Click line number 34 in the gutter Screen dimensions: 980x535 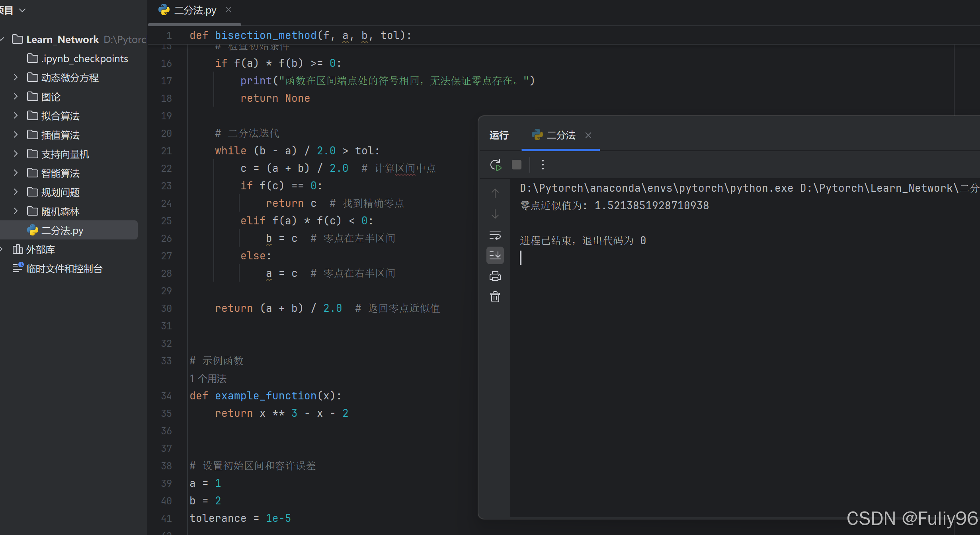(x=166, y=396)
